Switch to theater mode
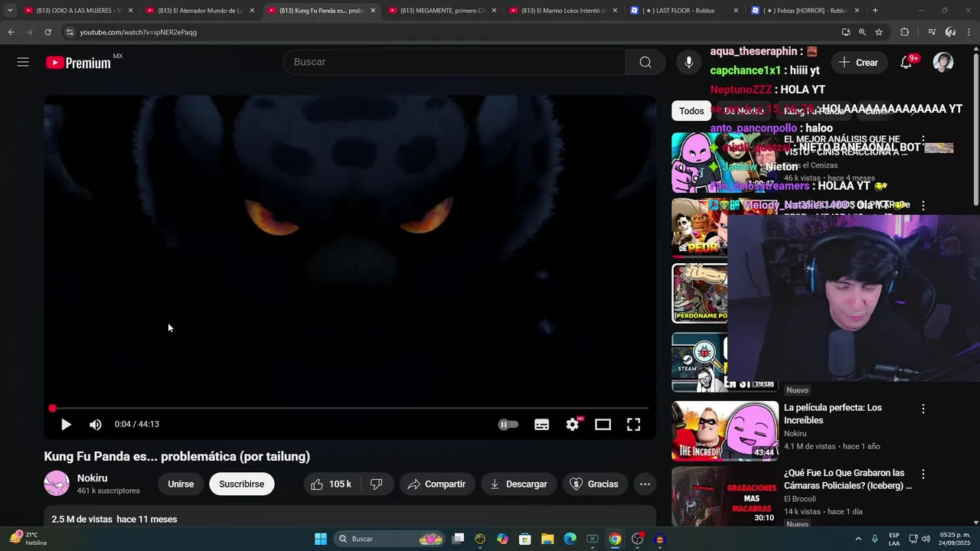980x551 pixels. pyautogui.click(x=603, y=424)
